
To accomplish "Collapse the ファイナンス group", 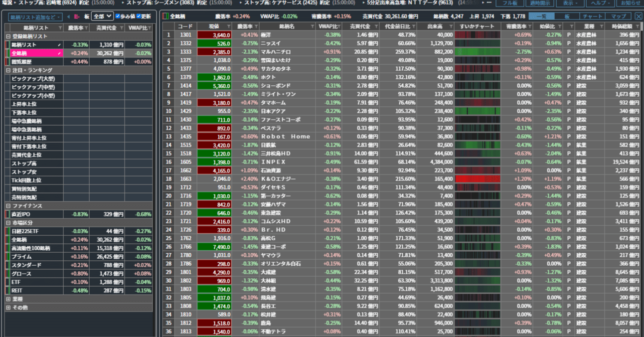I will [8, 206].
